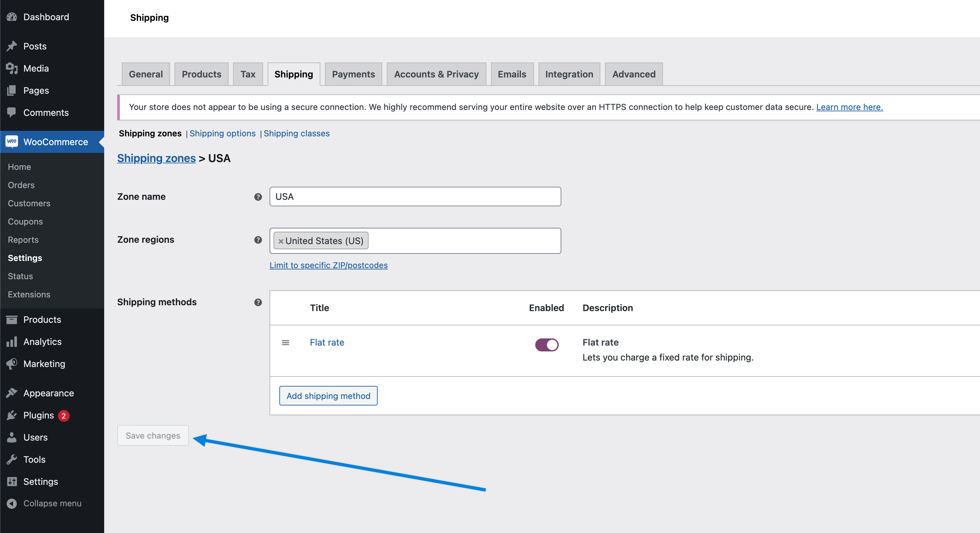
Task: Open the Marketing panel
Action: click(45, 364)
